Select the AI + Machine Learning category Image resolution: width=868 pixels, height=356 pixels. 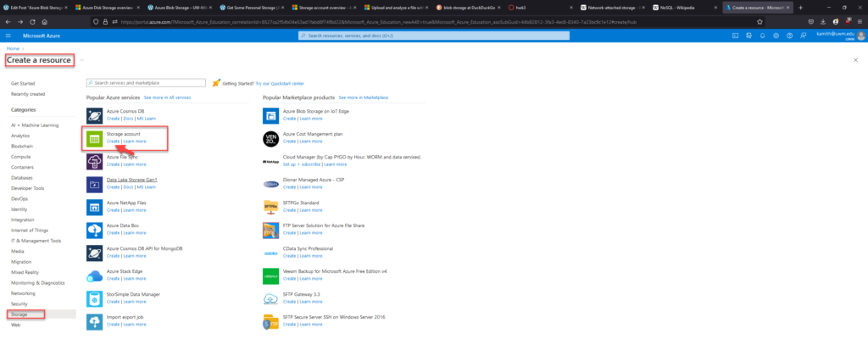point(34,125)
